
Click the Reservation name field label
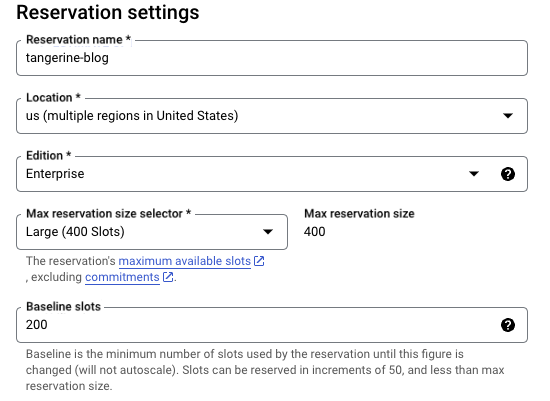tap(78, 40)
